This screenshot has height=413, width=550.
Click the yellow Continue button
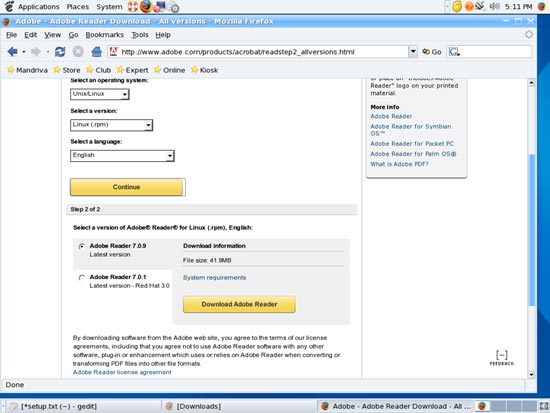click(126, 187)
